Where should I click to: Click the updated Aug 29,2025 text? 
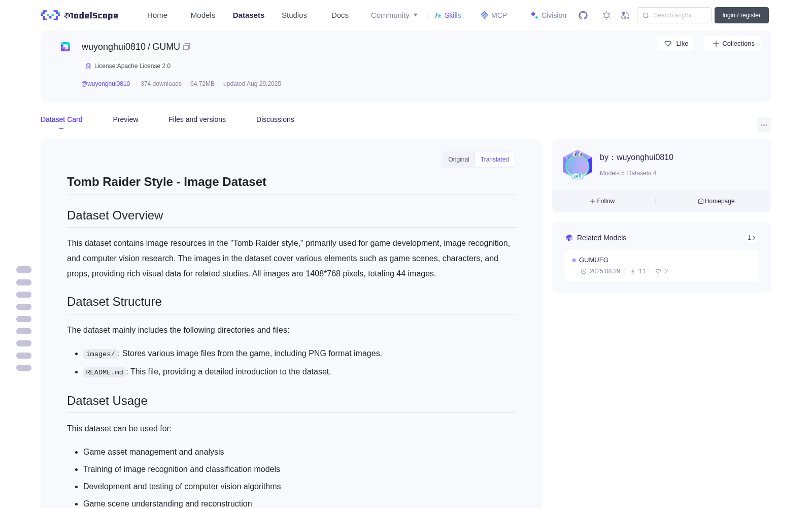(x=252, y=84)
